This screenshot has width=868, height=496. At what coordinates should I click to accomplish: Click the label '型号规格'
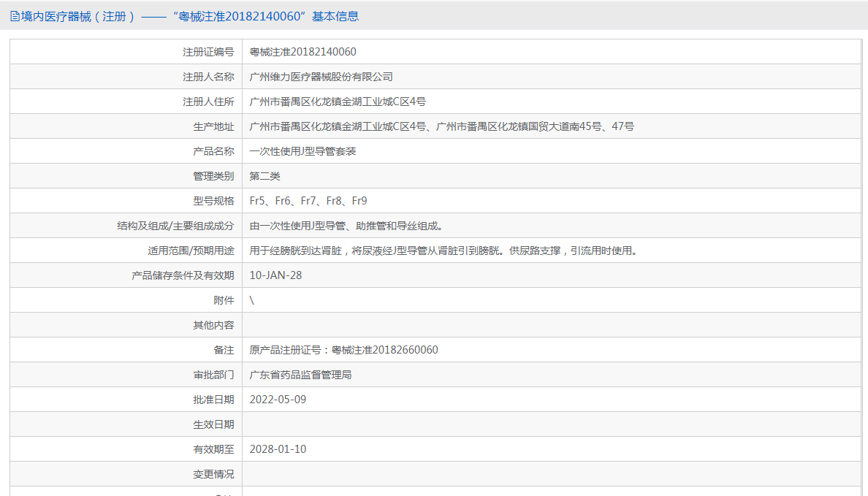click(x=213, y=201)
